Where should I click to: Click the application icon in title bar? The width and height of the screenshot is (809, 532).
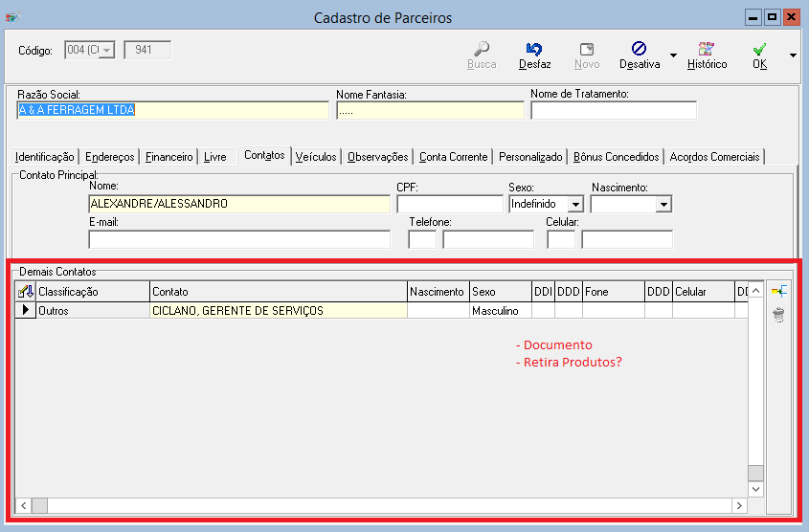click(12, 17)
